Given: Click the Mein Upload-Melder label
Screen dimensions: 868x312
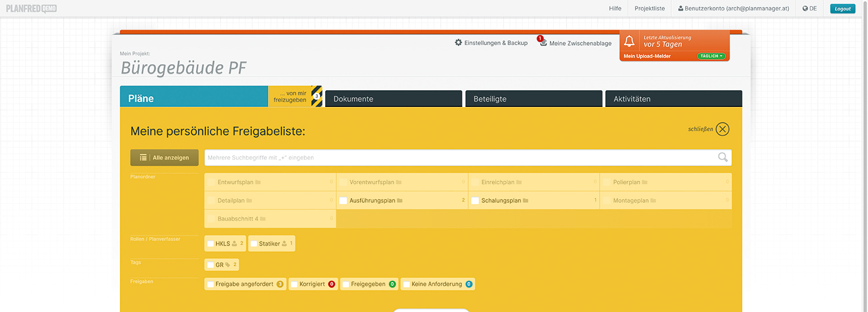Looking at the screenshot, I should pyautogui.click(x=647, y=56).
